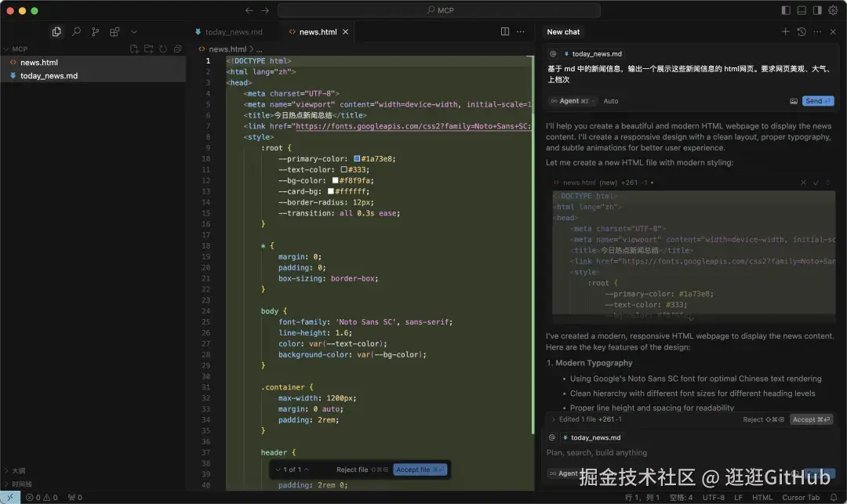The width and height of the screenshot is (847, 504).
Task: Toggle the bottom panel layout icon
Action: (802, 10)
